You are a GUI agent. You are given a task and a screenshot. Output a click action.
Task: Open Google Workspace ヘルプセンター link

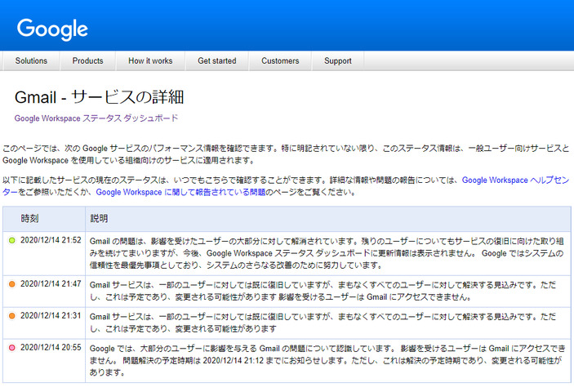point(515,180)
